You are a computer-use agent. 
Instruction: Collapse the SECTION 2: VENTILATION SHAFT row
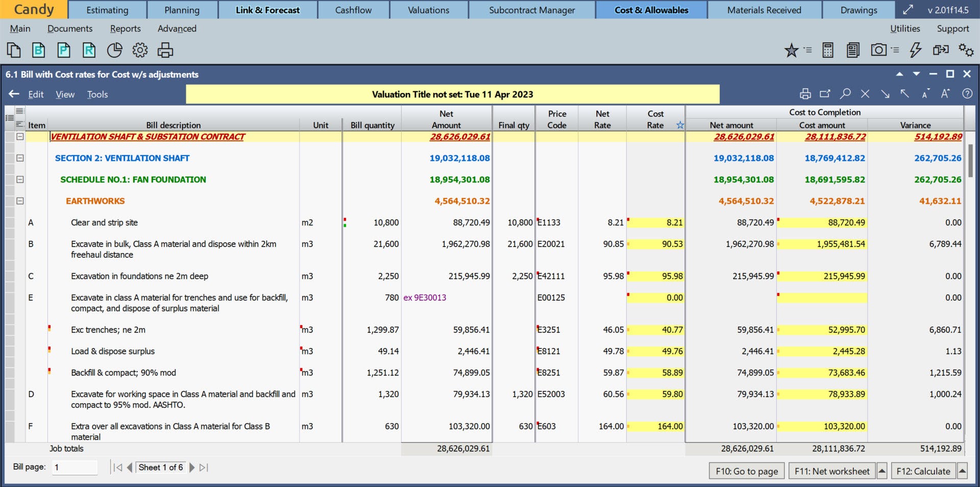20,158
